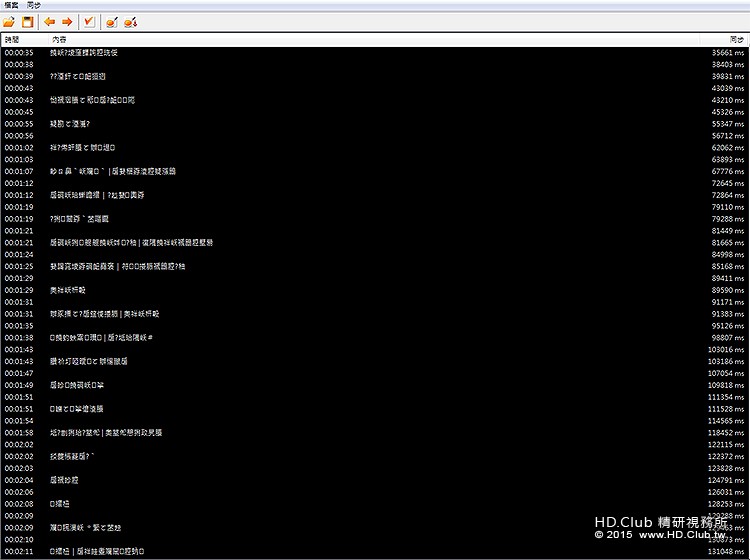Click the orange left arrow icon

coord(49,22)
